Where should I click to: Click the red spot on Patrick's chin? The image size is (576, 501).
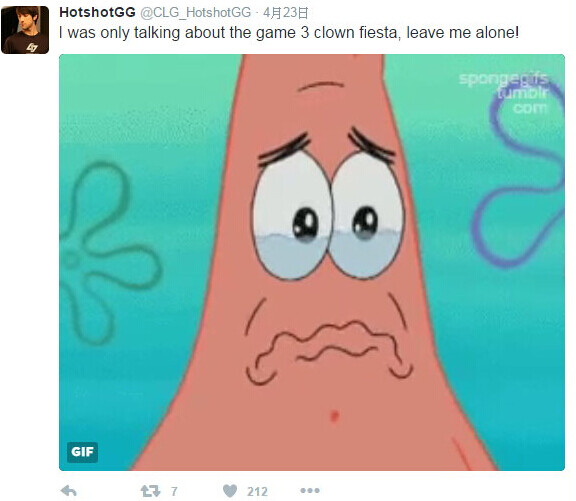334,416
